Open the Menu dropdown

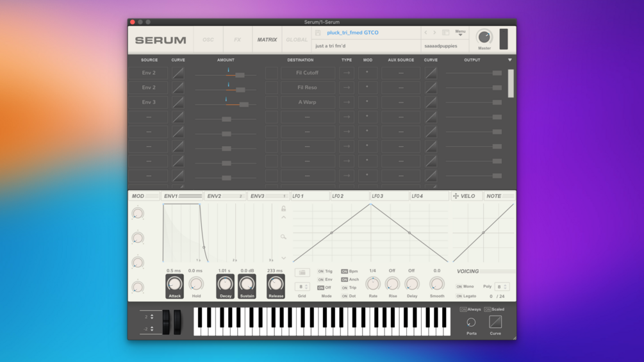[x=460, y=33]
